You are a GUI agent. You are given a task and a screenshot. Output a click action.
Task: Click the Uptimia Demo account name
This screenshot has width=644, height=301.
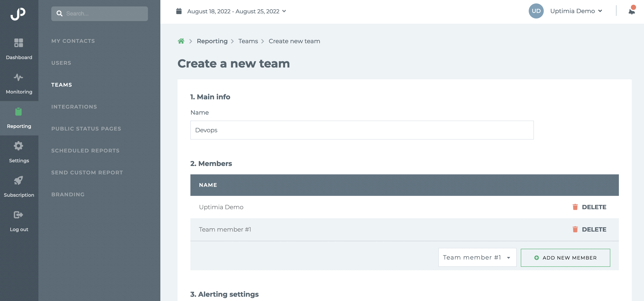(x=572, y=11)
